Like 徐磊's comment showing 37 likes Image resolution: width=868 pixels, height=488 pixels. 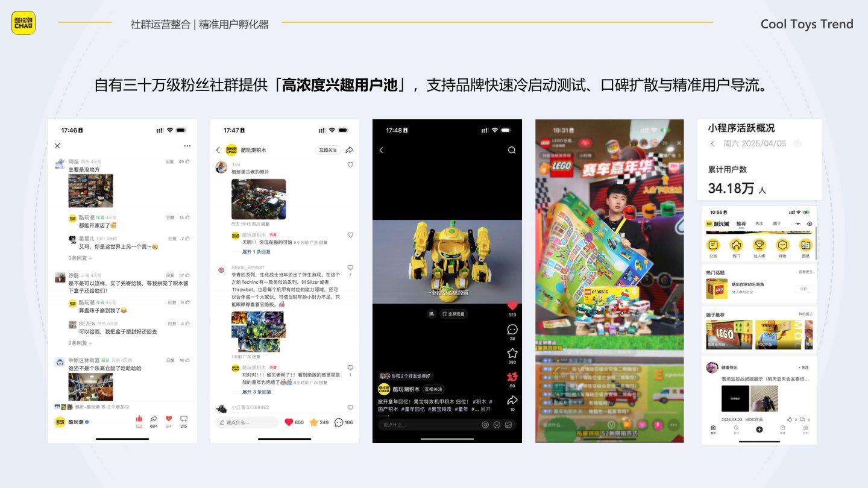[188, 275]
